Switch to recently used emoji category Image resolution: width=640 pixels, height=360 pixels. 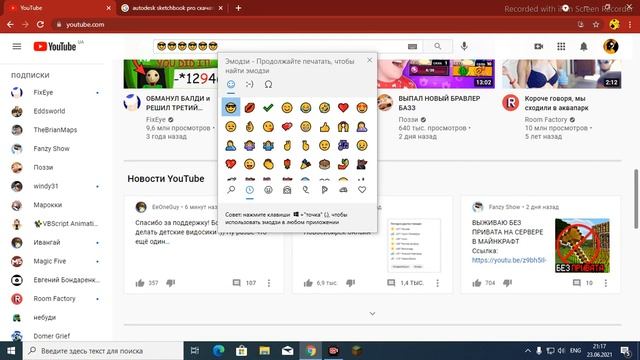(x=249, y=190)
